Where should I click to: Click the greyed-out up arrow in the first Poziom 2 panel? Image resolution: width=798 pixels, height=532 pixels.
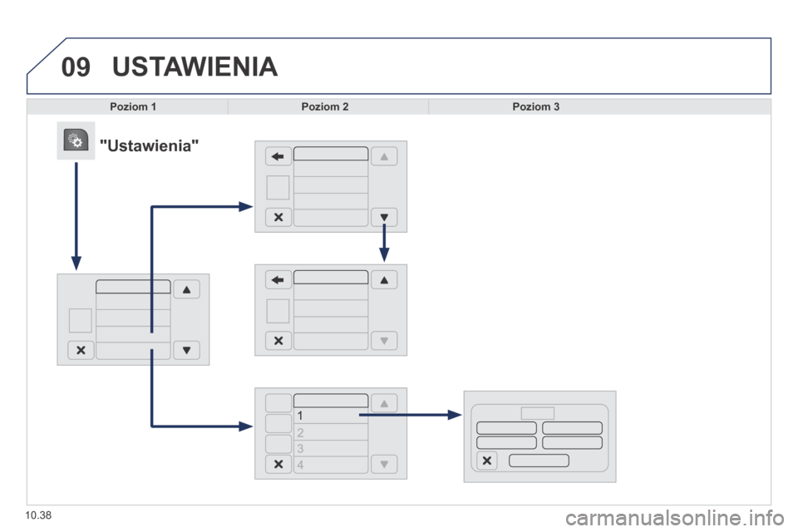384,156
